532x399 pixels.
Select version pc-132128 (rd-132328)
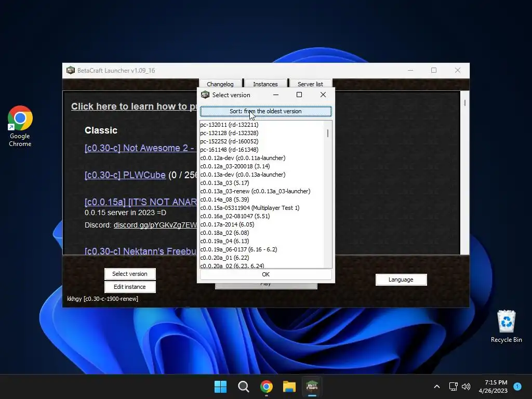tap(262, 133)
